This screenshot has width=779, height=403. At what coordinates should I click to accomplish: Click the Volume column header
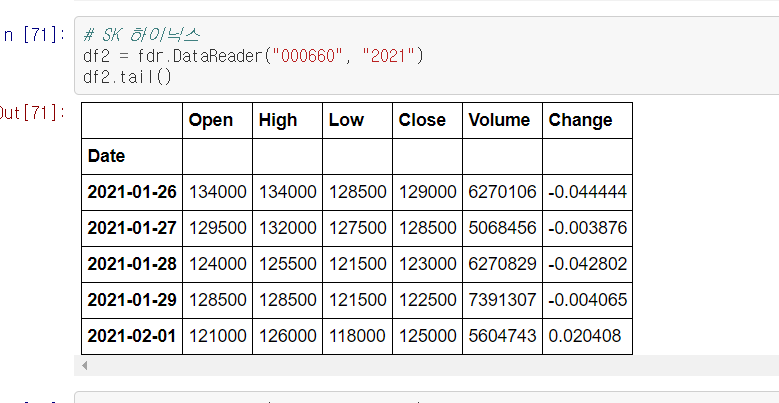click(499, 120)
